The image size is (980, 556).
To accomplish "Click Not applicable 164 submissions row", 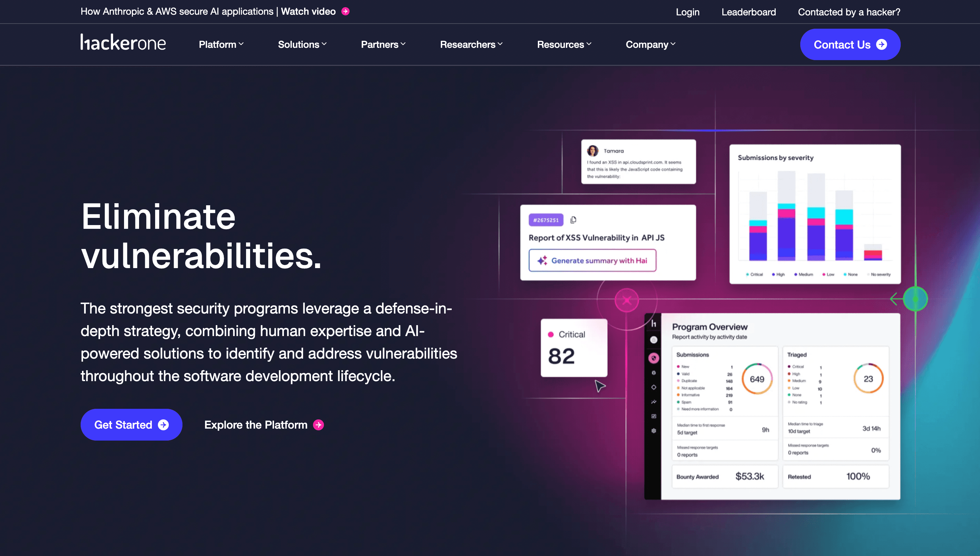I will pyautogui.click(x=705, y=388).
